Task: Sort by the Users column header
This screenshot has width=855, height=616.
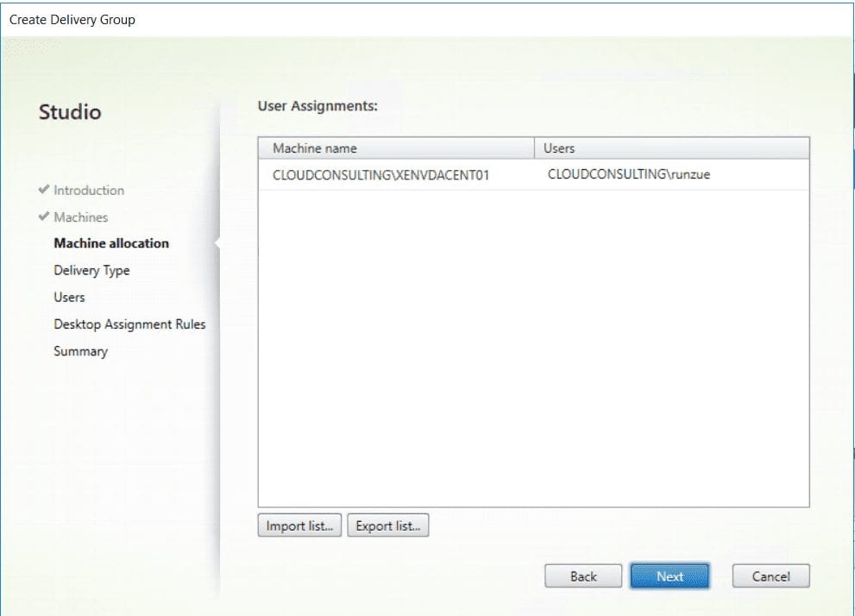Action: (559, 148)
